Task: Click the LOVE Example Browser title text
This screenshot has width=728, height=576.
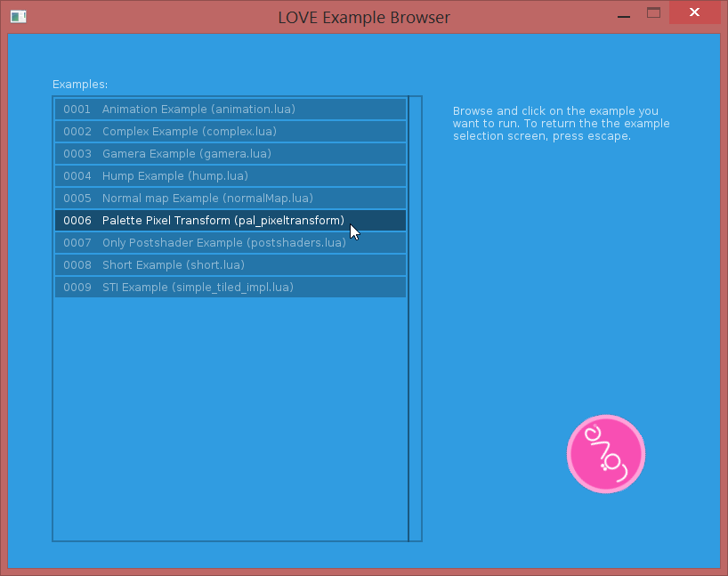Action: pos(364,18)
